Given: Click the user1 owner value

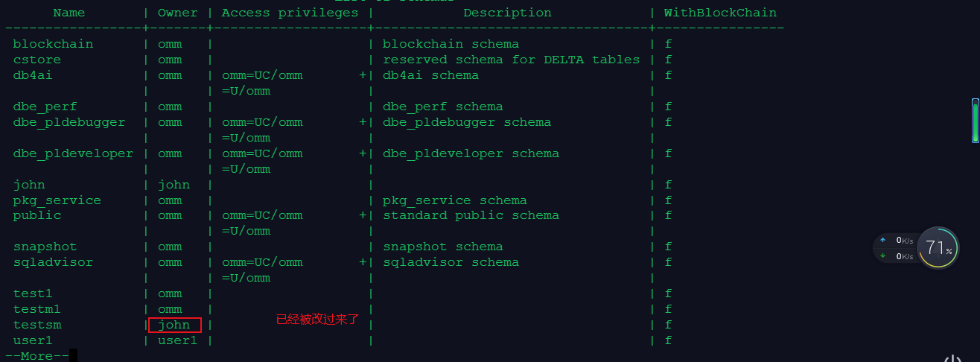Looking at the screenshot, I should [178, 340].
